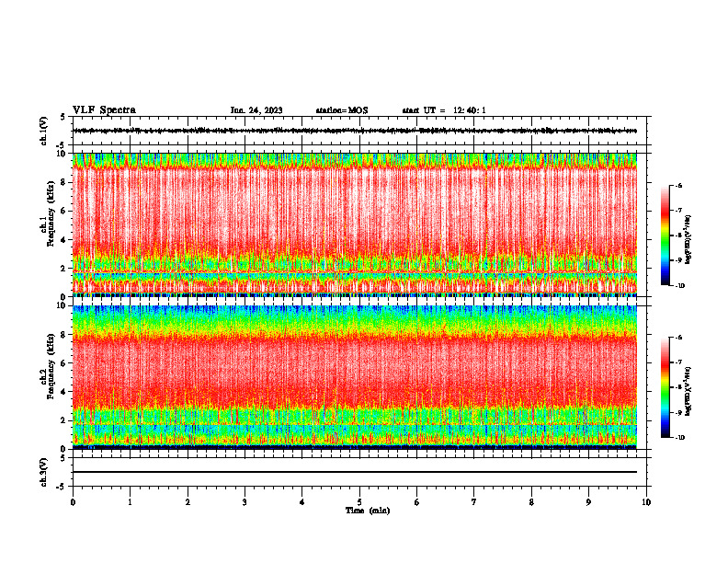Click the ch.1 colorbar 'log(PSD)(V²/Hz)' label
Viewport: 728px width, 563px height.
(688, 240)
